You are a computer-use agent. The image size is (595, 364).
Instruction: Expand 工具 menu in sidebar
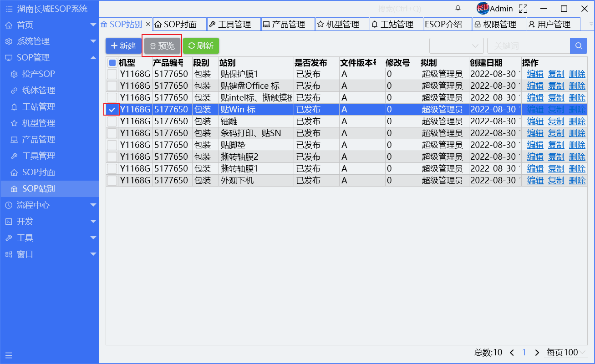[49, 238]
